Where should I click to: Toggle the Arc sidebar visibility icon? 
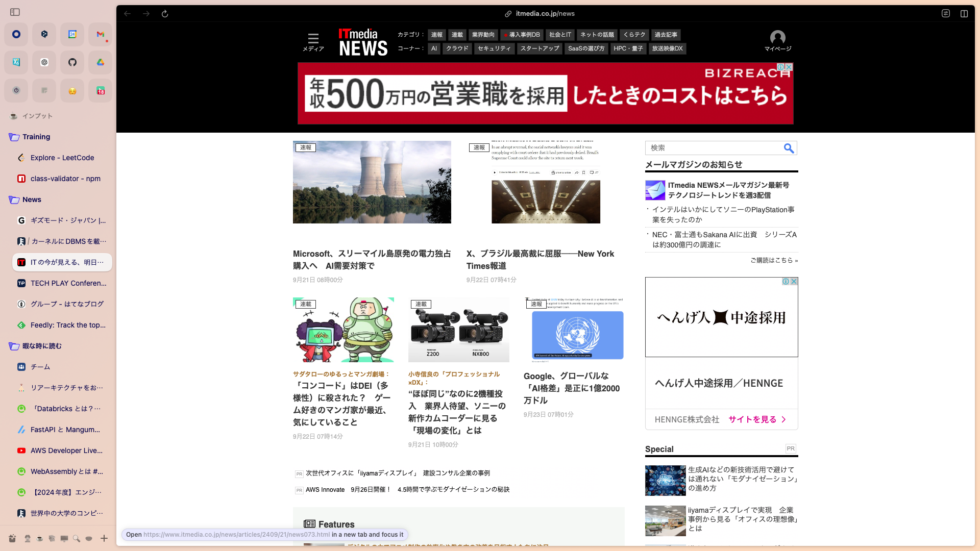click(15, 12)
